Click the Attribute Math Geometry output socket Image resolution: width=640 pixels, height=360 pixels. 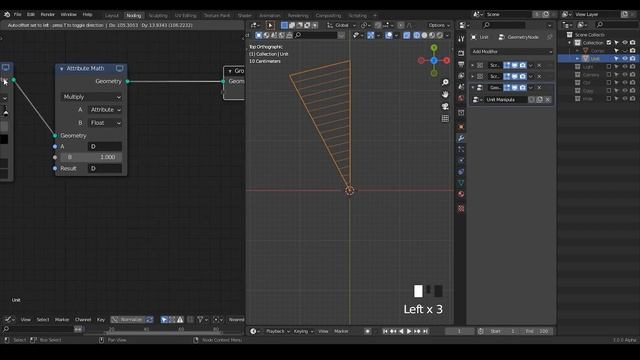pos(128,82)
